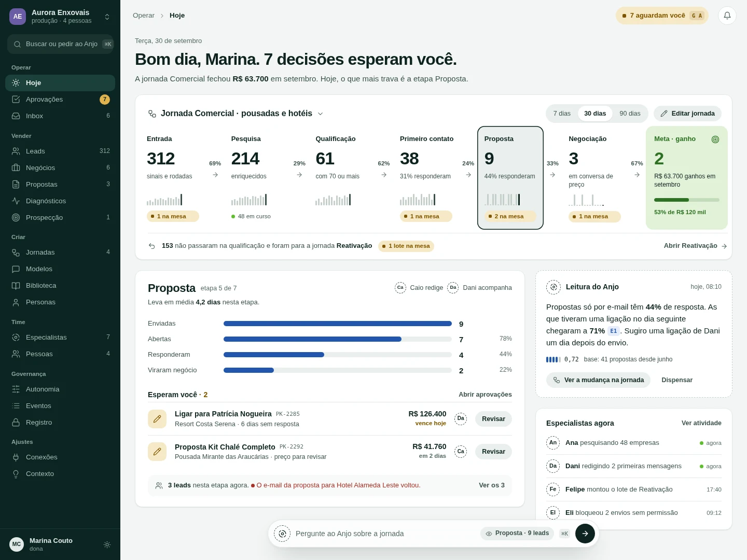The height and width of the screenshot is (560, 747).
Task: Open Eventos via its list icon
Action: (16, 406)
